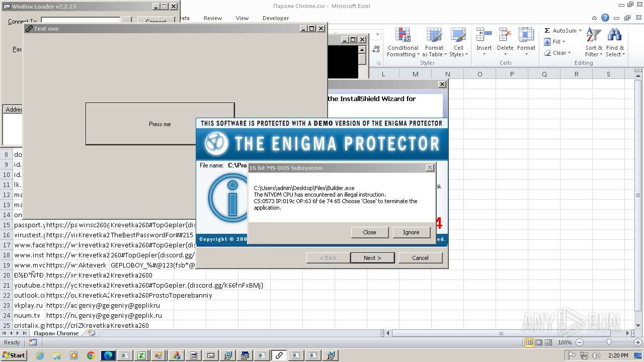Zoom in with plus button
Viewport: 644px width, 362px height.
[x=638, y=342]
